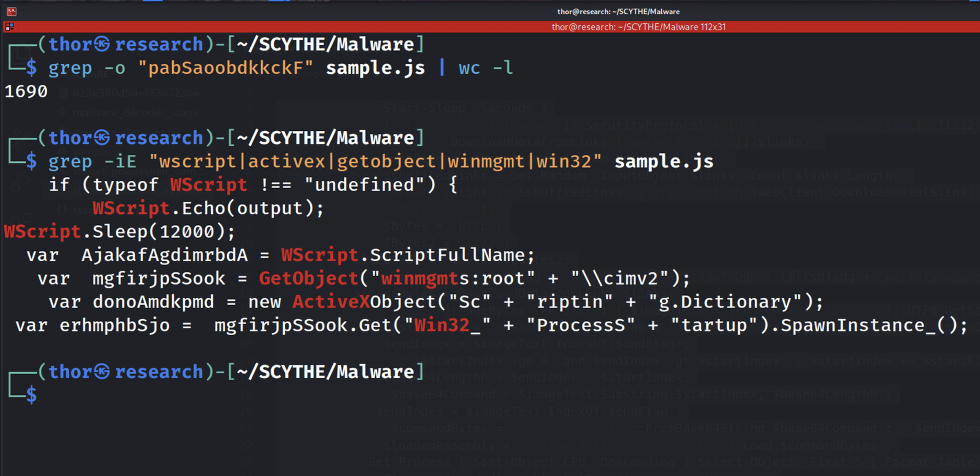Click sample.js in the second grep command
The height and width of the screenshot is (476, 980).
click(664, 161)
